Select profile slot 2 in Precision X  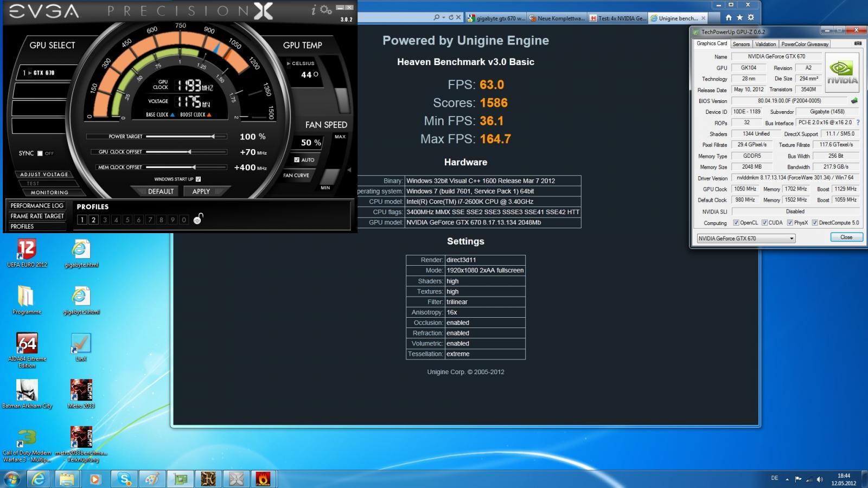tap(93, 220)
